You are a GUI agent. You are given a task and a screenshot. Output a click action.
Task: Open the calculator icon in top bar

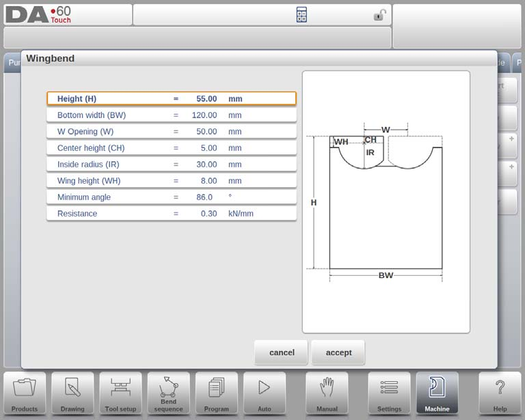(301, 15)
